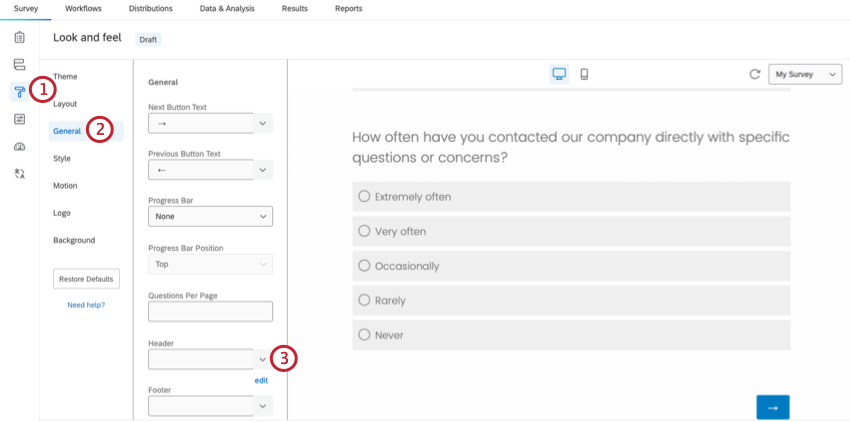
Task: Expand the Header dropdown arrow
Action: coord(263,358)
